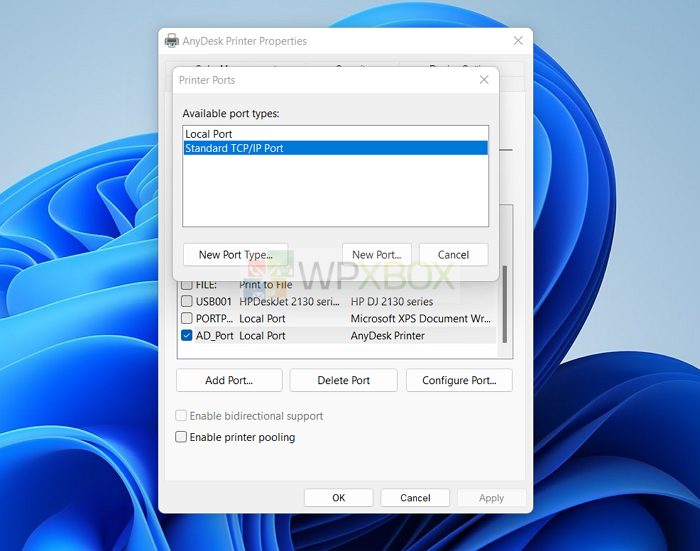Select Local Port in available port types

coord(335,134)
